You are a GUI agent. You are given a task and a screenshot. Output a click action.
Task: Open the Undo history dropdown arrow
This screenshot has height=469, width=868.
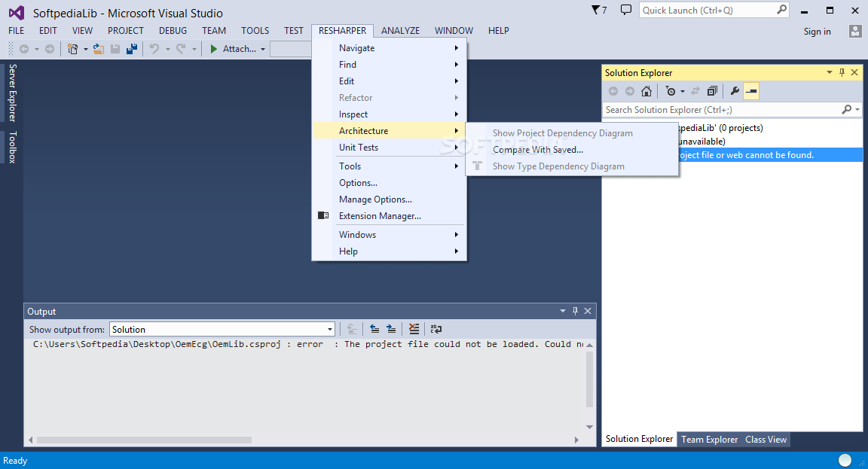click(x=168, y=49)
